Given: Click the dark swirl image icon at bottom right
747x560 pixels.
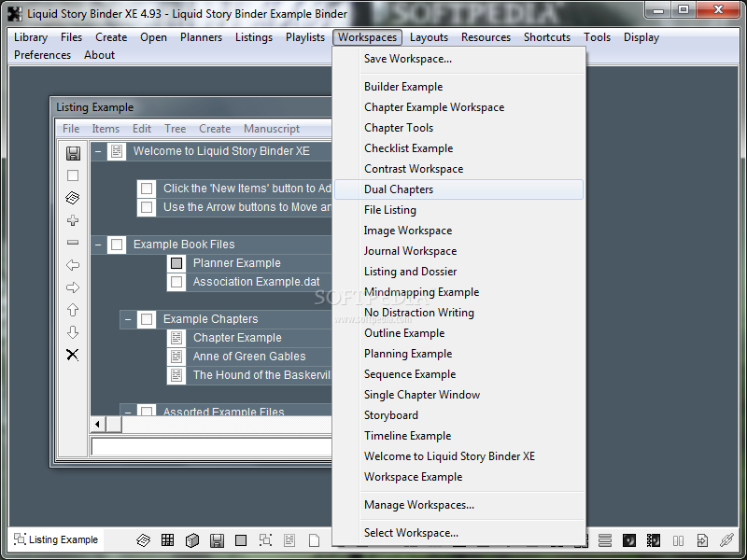Looking at the screenshot, I should tap(629, 540).
